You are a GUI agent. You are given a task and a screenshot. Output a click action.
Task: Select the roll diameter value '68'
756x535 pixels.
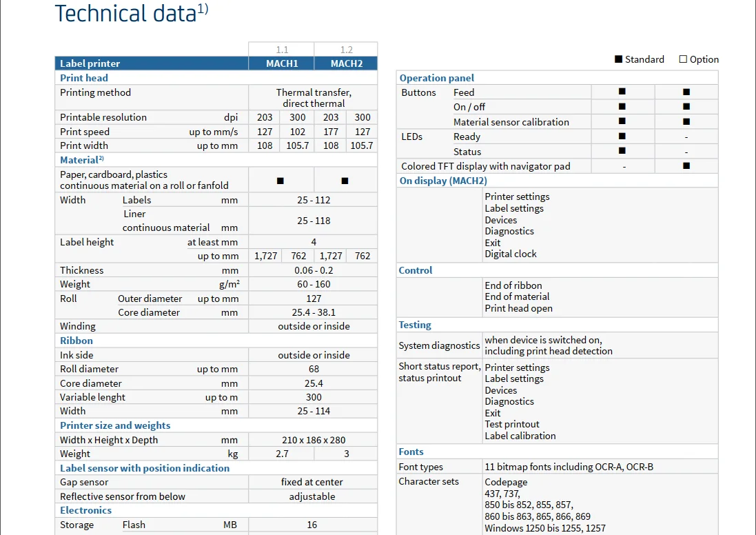click(314, 369)
